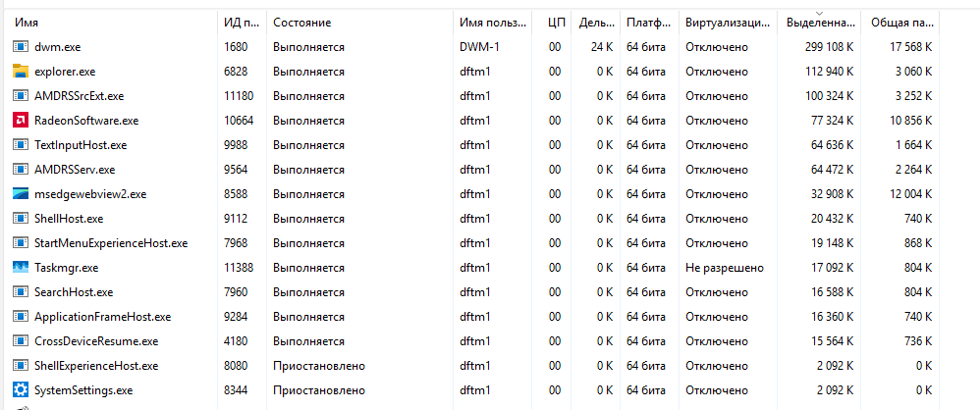
Task: Click the TextInputHost.exe process icon
Action: point(21,145)
